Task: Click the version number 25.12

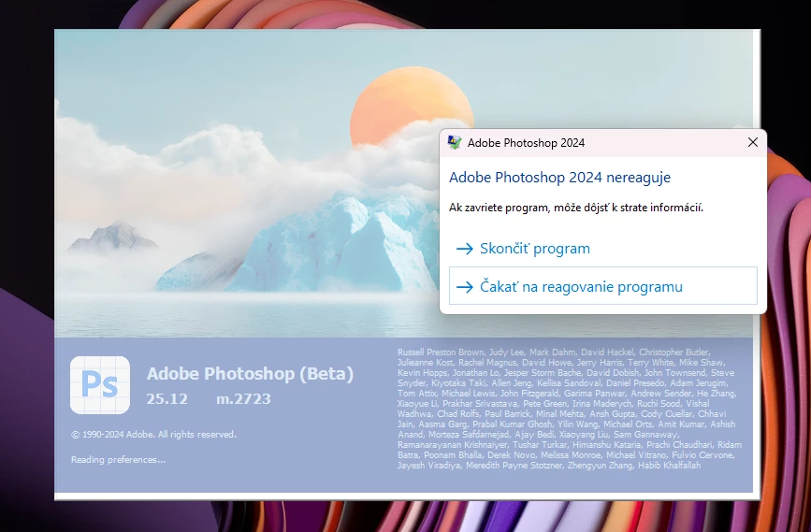Action: point(167,398)
